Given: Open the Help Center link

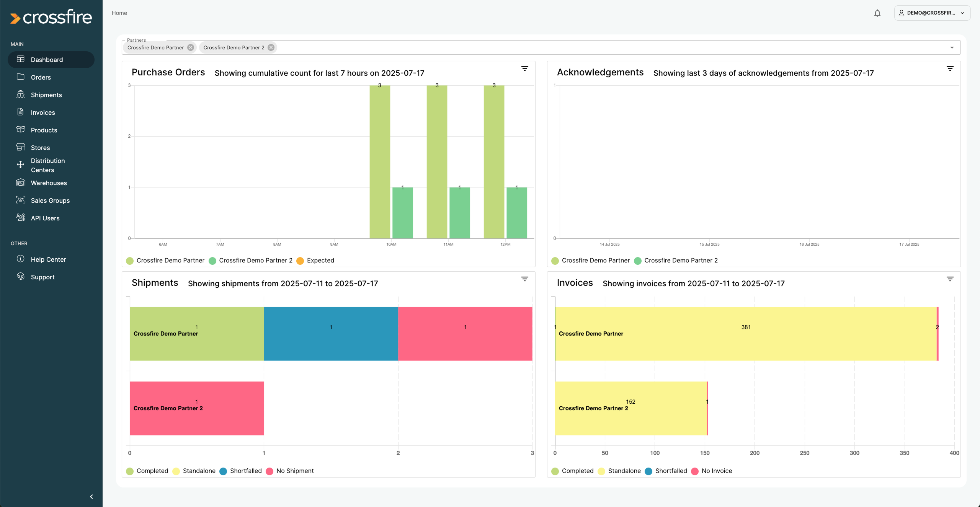Looking at the screenshot, I should tap(49, 259).
